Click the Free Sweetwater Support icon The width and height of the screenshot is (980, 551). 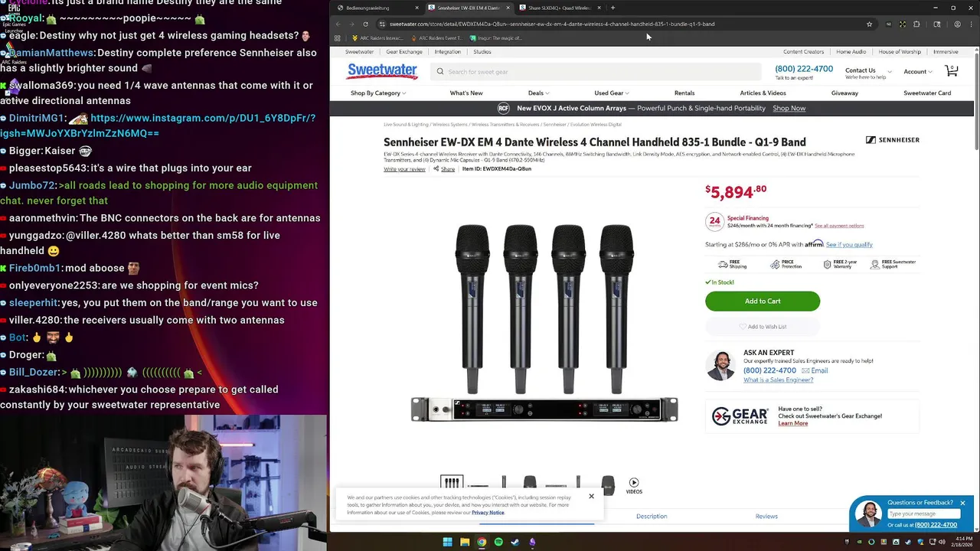pos(874,264)
